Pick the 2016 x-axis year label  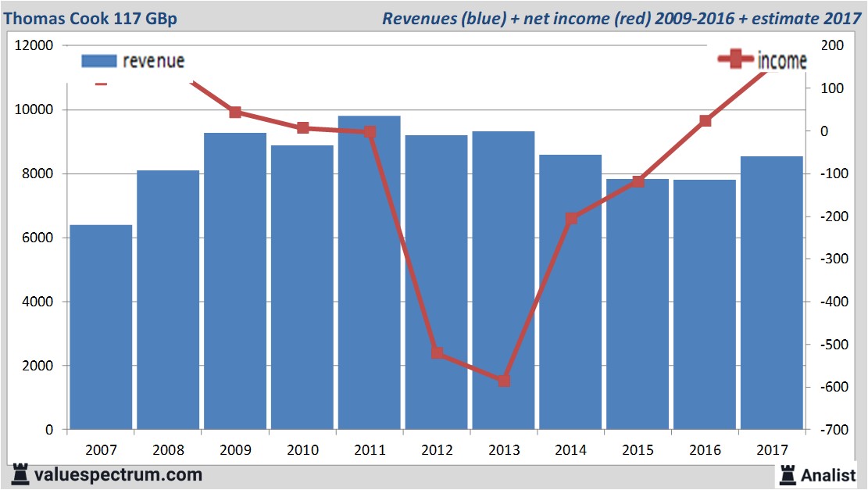coord(705,449)
